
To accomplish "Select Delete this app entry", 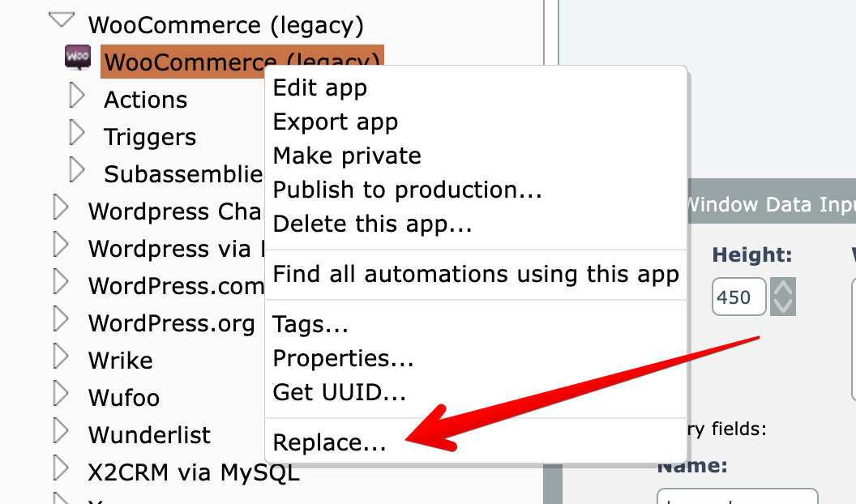I will pos(372,224).
